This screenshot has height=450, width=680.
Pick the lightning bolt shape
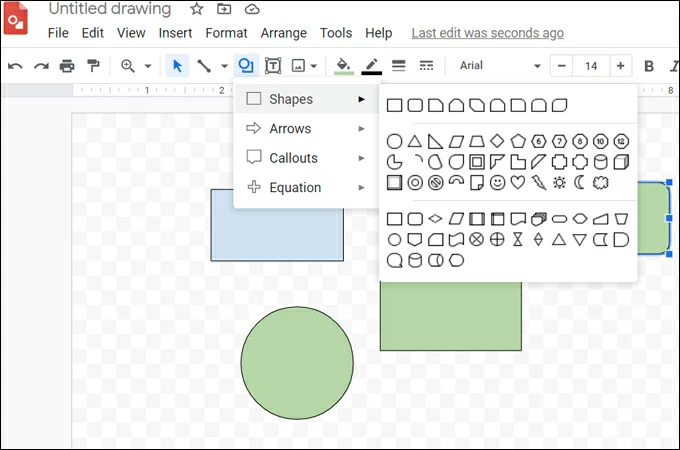(539, 183)
